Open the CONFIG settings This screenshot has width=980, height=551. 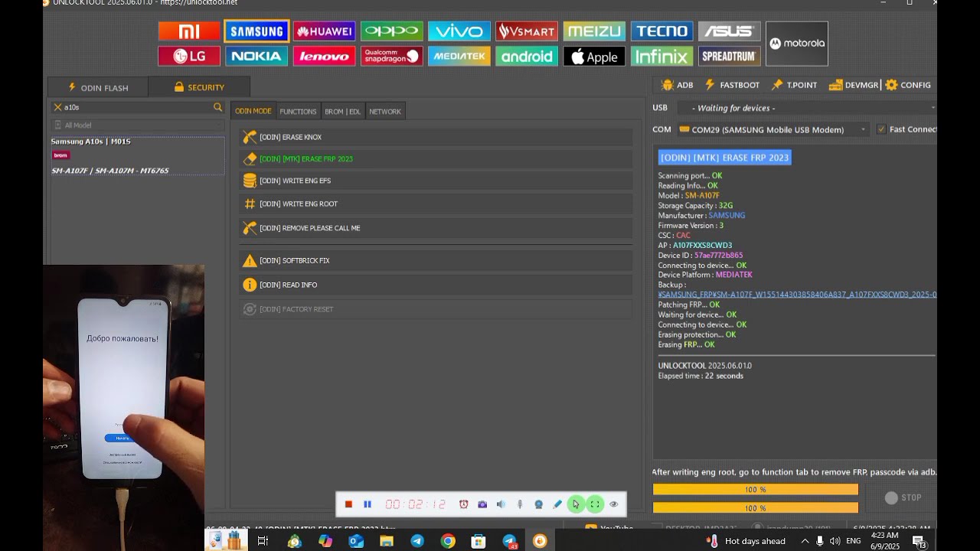tap(908, 85)
